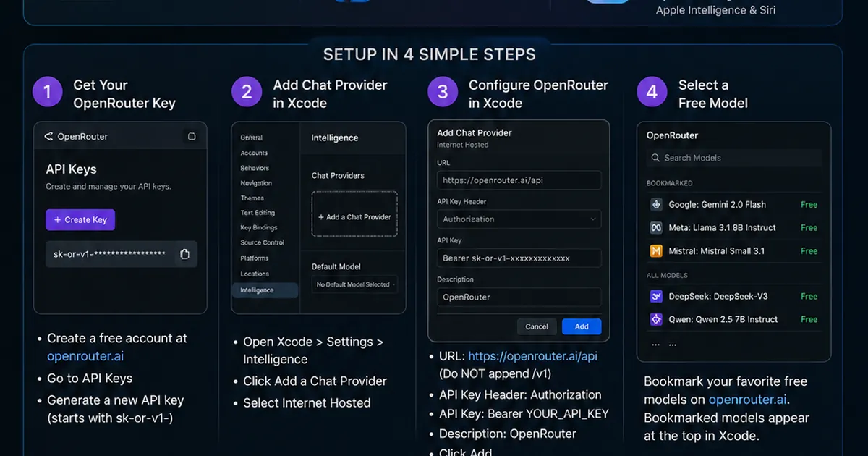Screen dimensions: 868x456
Task: Select Navigation in Xcode settings sidebar
Action: point(256,183)
